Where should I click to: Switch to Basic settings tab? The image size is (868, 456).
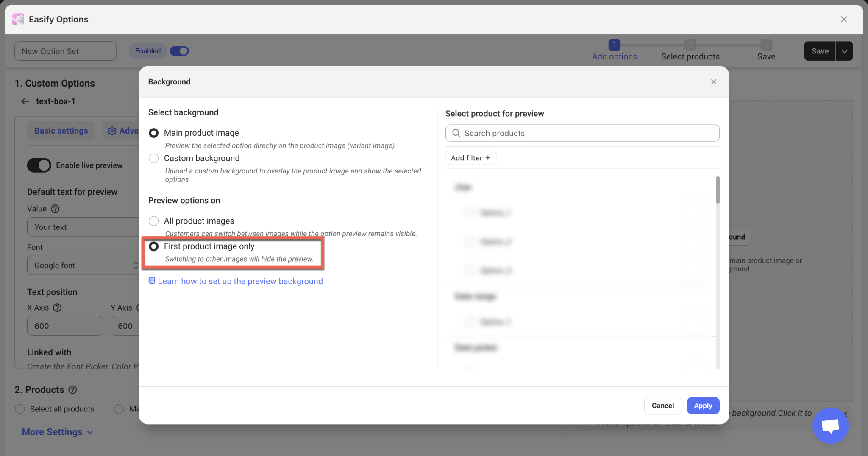coord(61,131)
